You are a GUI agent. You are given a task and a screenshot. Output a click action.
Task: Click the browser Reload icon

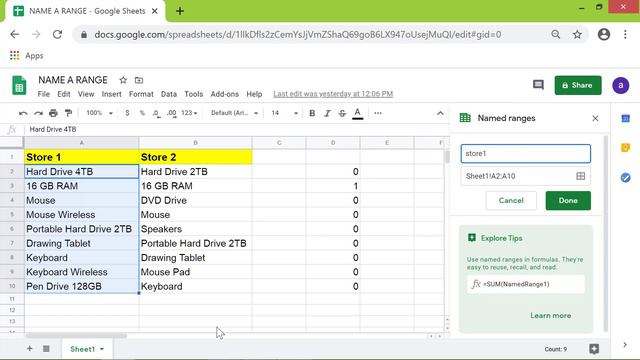57,35
